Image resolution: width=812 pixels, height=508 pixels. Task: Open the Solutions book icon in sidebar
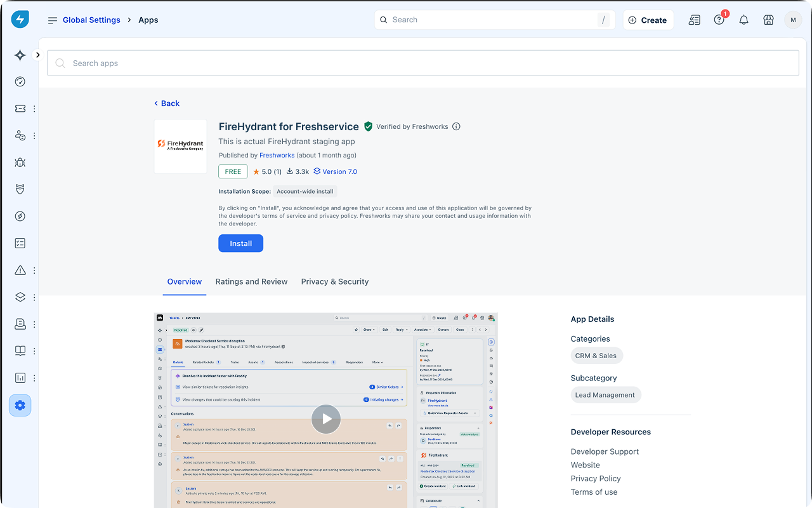coord(20,351)
